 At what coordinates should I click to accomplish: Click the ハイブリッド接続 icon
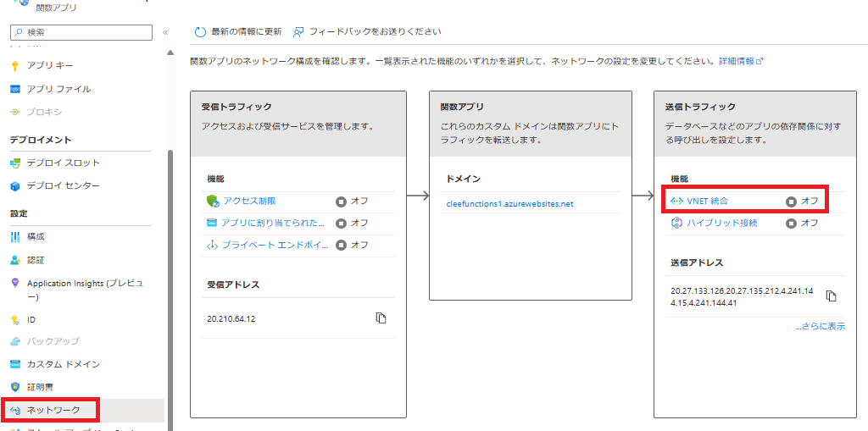click(x=676, y=223)
